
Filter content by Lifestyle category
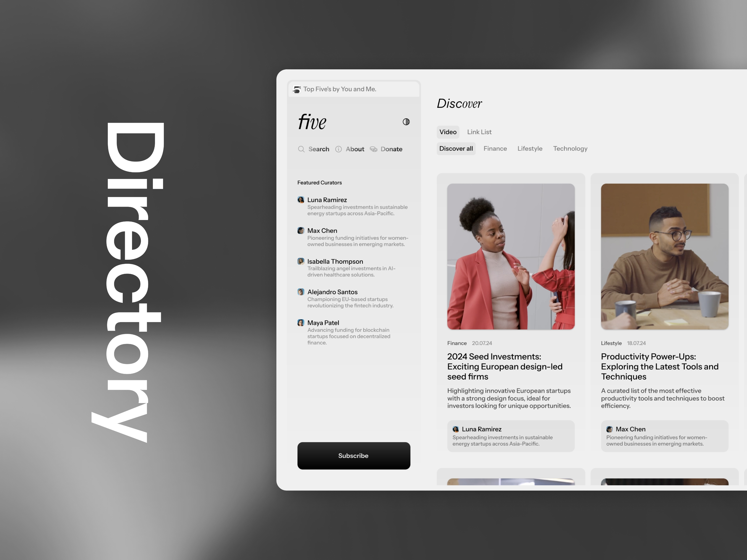pos(530,148)
